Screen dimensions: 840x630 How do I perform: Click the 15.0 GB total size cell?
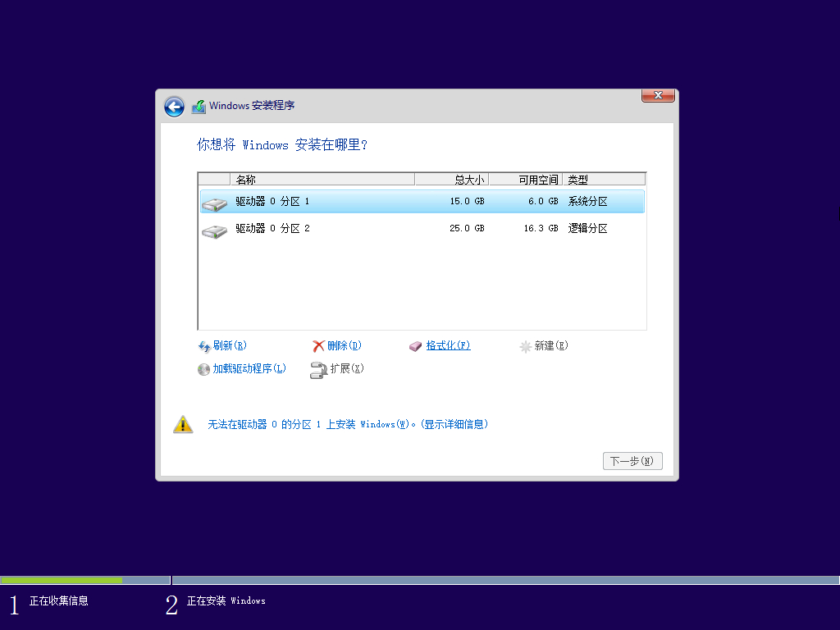point(467,202)
